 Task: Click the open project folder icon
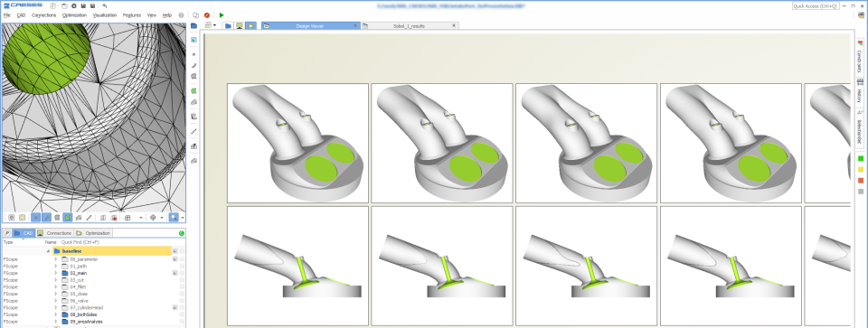click(64, 5)
